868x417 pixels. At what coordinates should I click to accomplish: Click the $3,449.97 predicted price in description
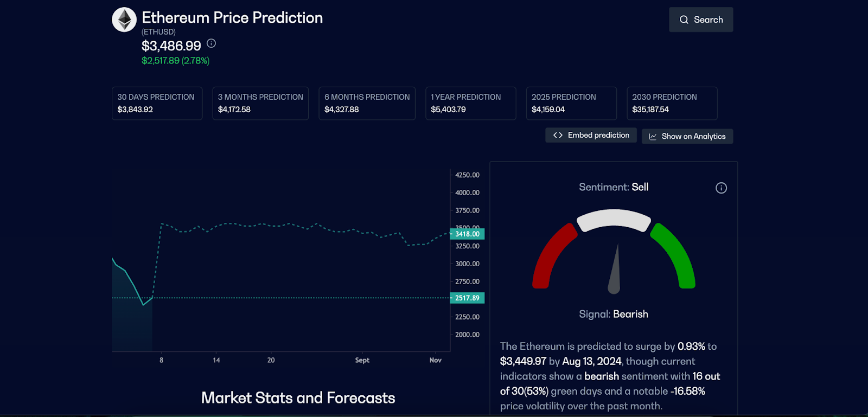click(x=524, y=361)
